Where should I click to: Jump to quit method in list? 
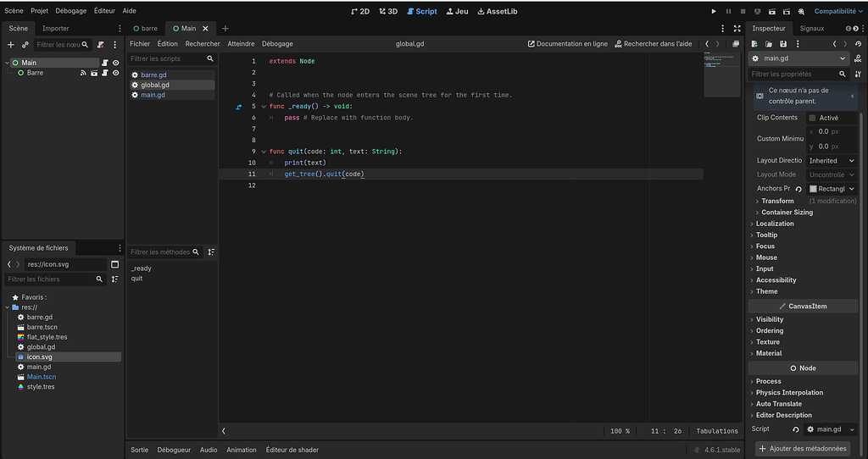[136, 279]
